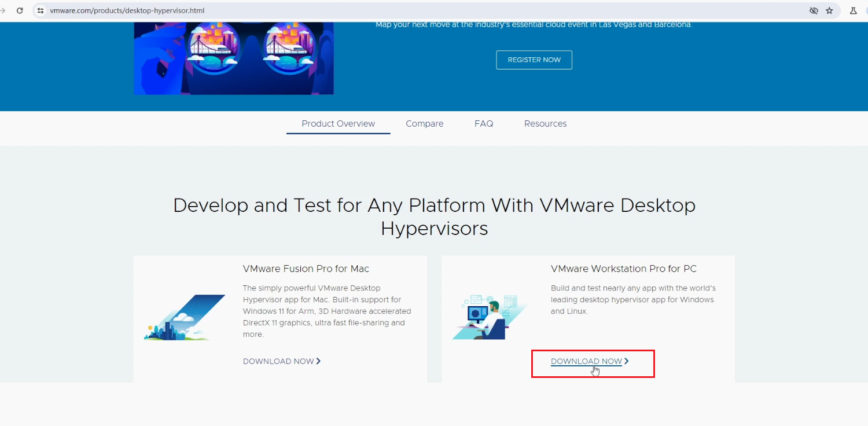Image resolution: width=868 pixels, height=426 pixels.
Task: Click the heading VMware Workstation Pro for PC
Action: click(624, 269)
